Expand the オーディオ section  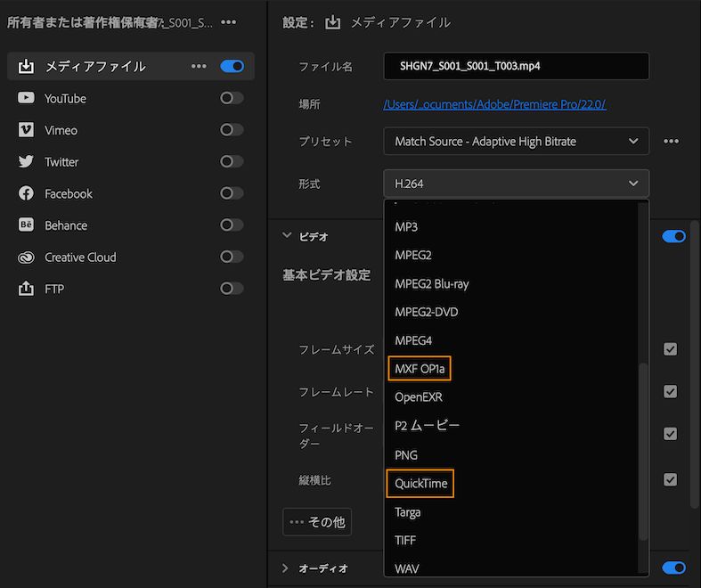coord(287,568)
